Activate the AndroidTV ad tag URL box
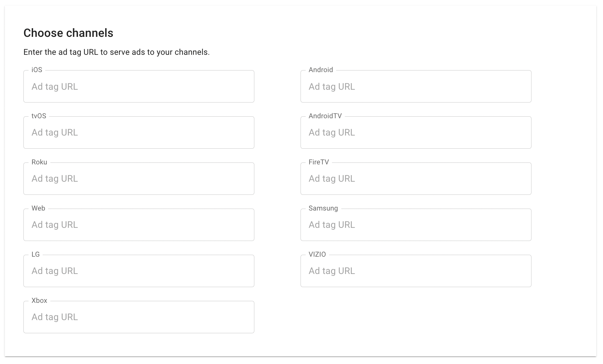Viewport: 603px width, 364px height. pyautogui.click(x=416, y=133)
